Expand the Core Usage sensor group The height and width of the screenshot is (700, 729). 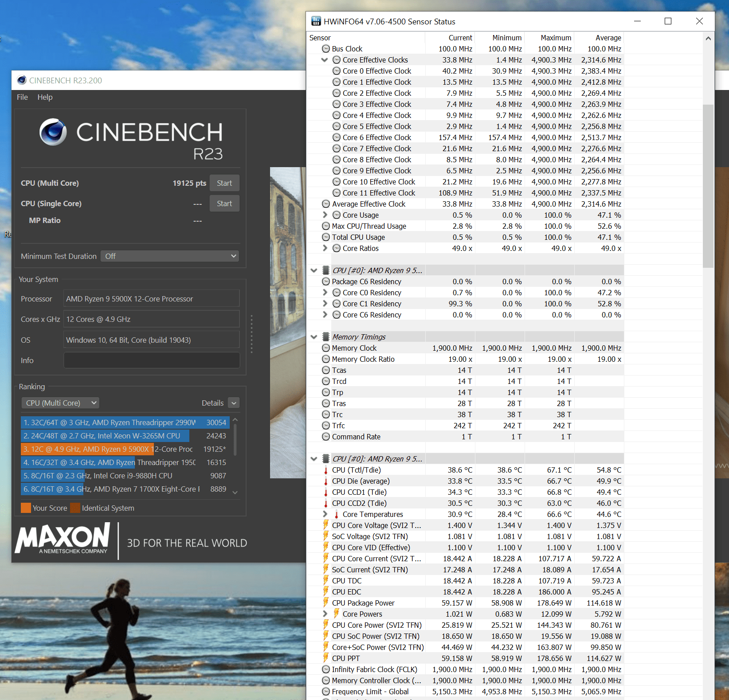(x=325, y=215)
